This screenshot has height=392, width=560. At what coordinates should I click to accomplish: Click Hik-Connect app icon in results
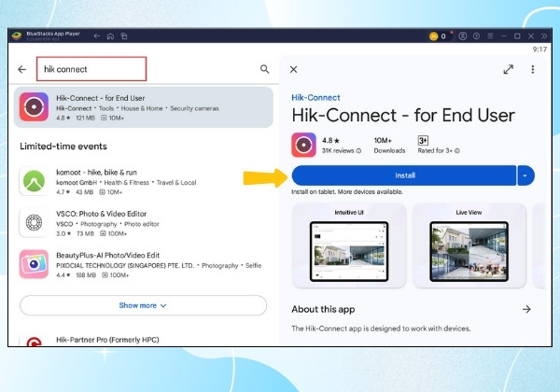point(34,106)
